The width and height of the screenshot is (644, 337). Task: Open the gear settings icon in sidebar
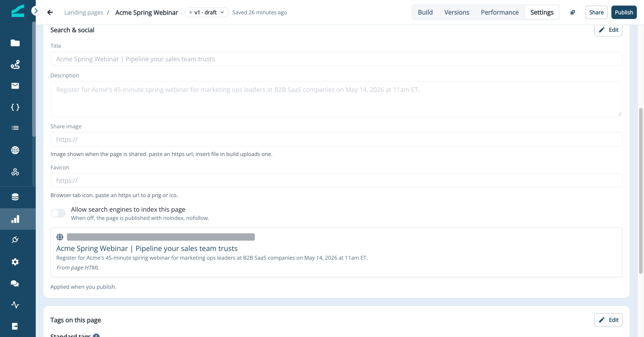tap(15, 262)
